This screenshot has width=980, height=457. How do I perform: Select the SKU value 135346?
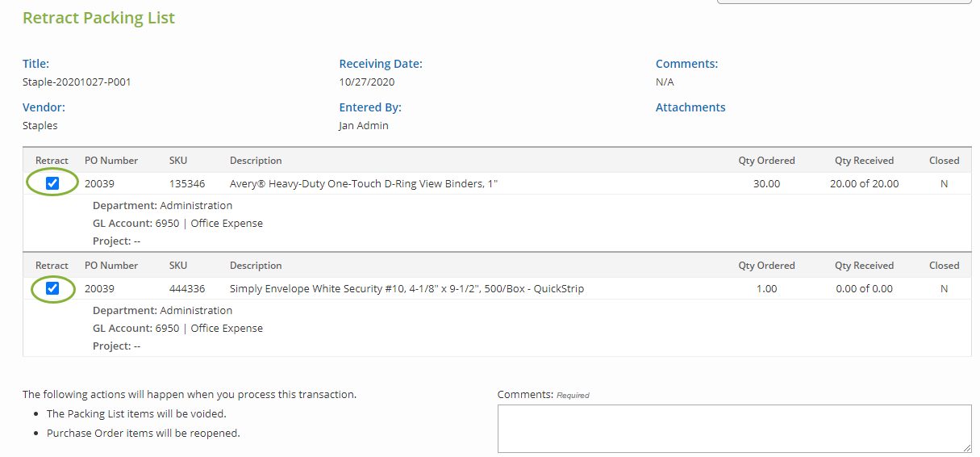pos(187,183)
